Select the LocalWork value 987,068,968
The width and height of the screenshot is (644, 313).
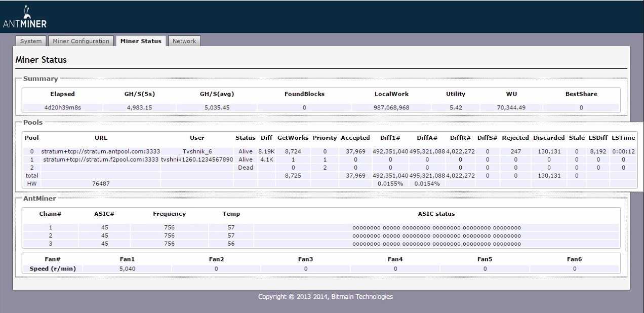391,107
